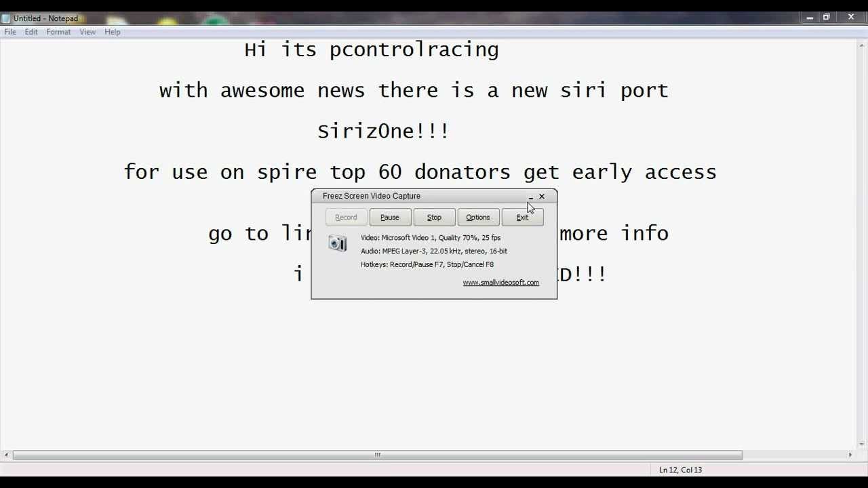Viewport: 868px width, 488px height.
Task: Open the Options button in Freez dialog
Action: click(x=478, y=218)
